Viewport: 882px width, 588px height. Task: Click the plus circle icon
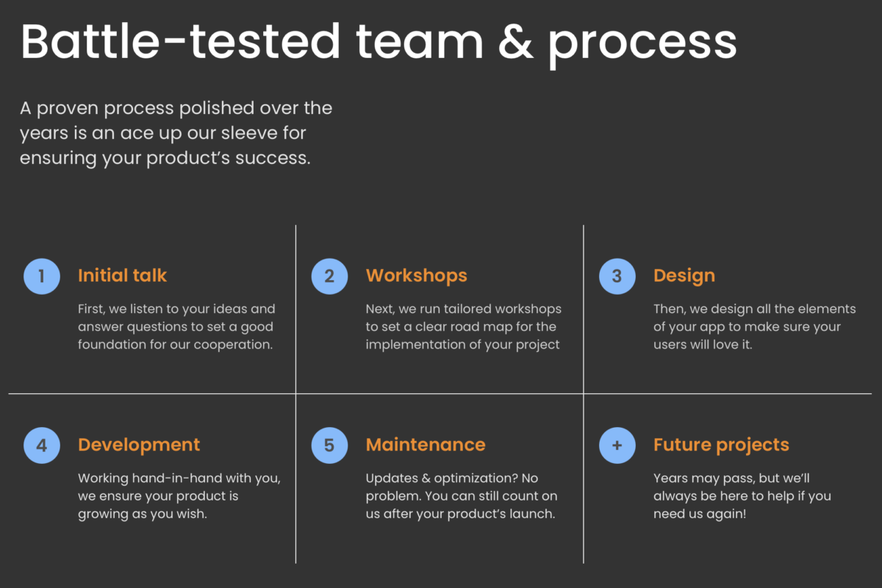click(617, 445)
